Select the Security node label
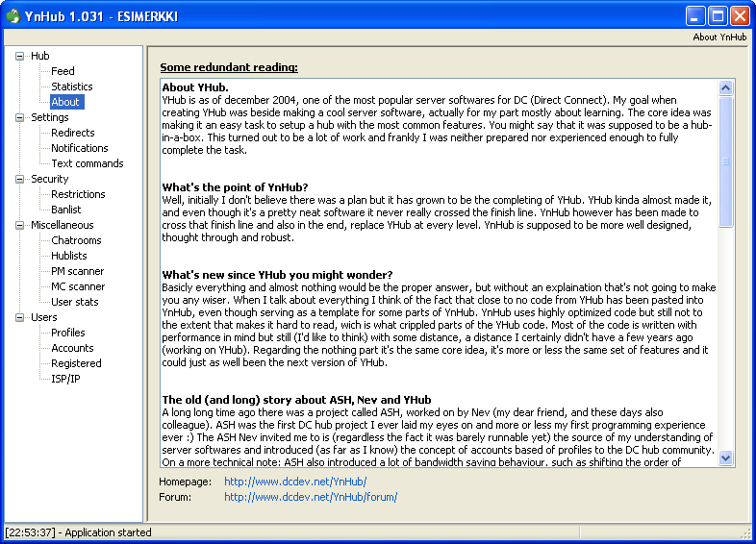756x544 pixels. (50, 179)
